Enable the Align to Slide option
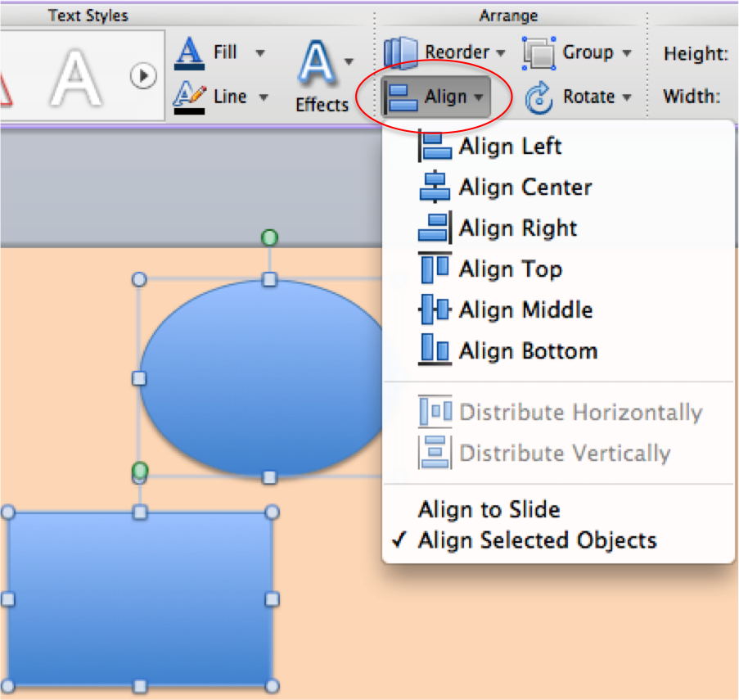Viewport: 739px width, 700px height. tap(489, 509)
